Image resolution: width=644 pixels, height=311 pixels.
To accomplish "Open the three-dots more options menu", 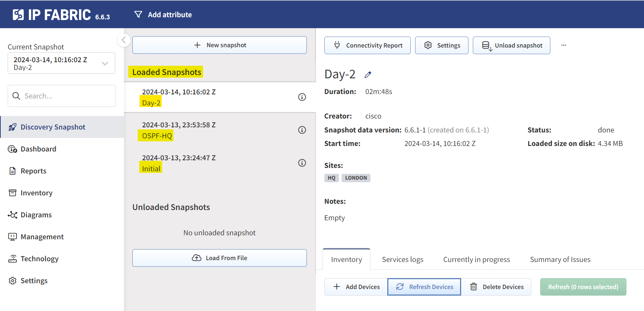I will (x=564, y=45).
